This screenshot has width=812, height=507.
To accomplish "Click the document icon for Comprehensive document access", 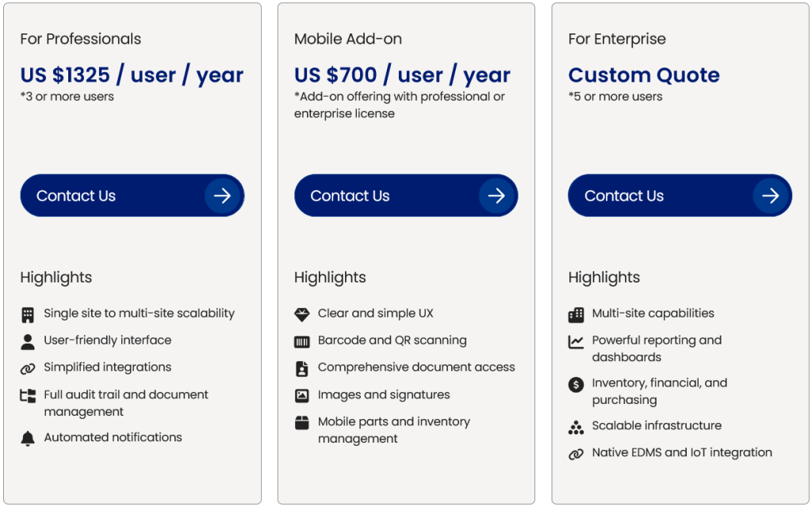I will (303, 367).
